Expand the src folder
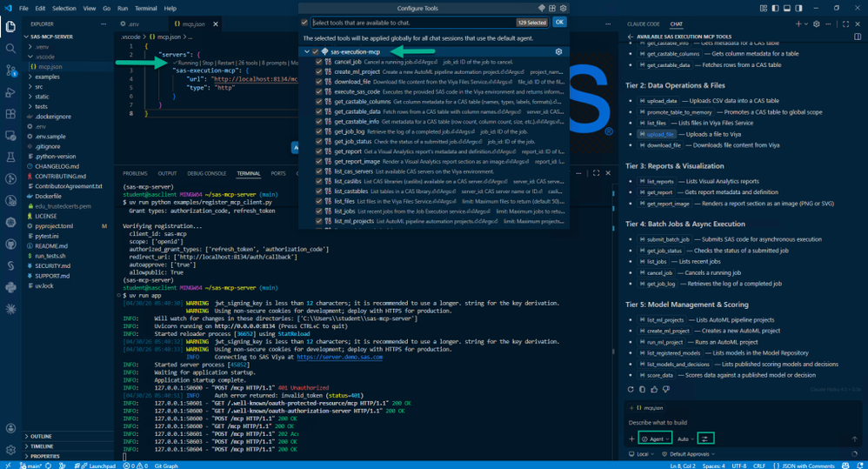Viewport: 868px width, 469px height. (39, 86)
